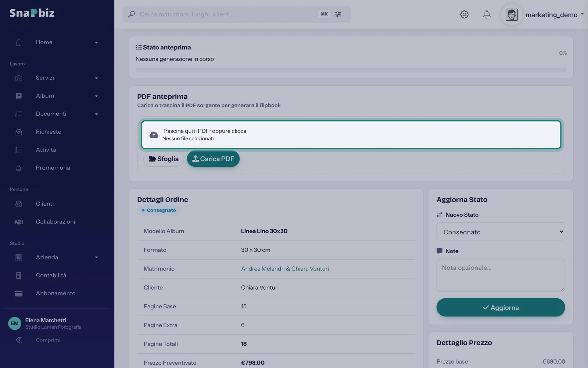
Task: Click the Nota opzionale text area
Action: [501, 275]
